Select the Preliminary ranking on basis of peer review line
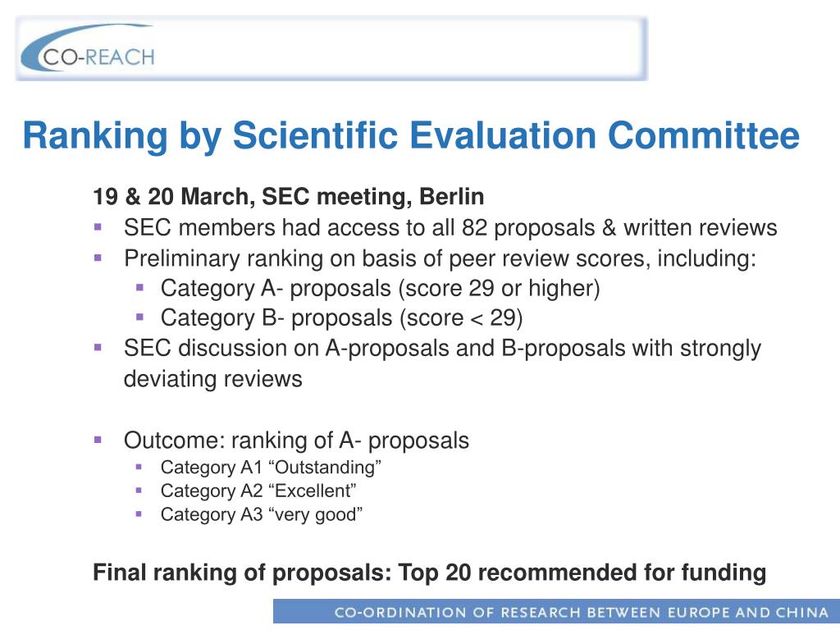840x630 pixels. coord(440,258)
